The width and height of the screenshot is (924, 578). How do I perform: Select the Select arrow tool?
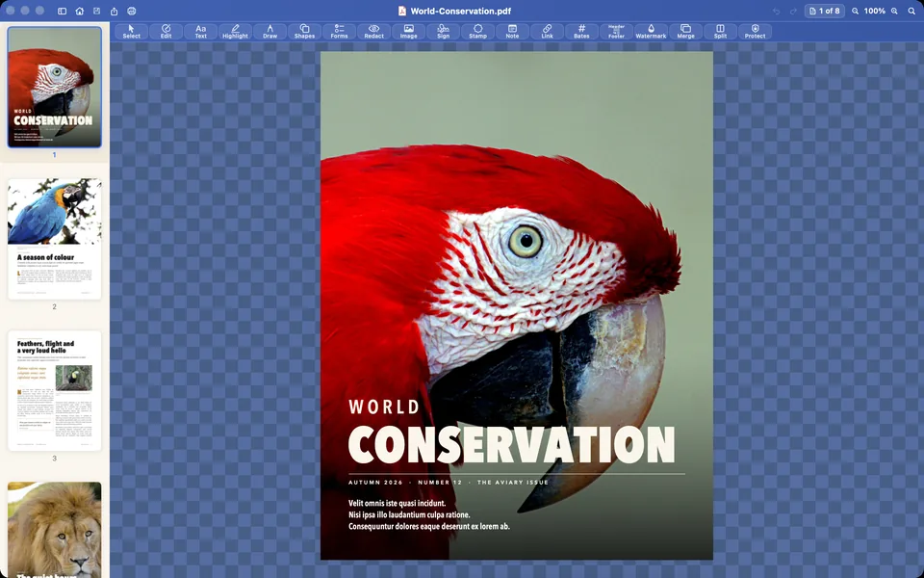132,31
